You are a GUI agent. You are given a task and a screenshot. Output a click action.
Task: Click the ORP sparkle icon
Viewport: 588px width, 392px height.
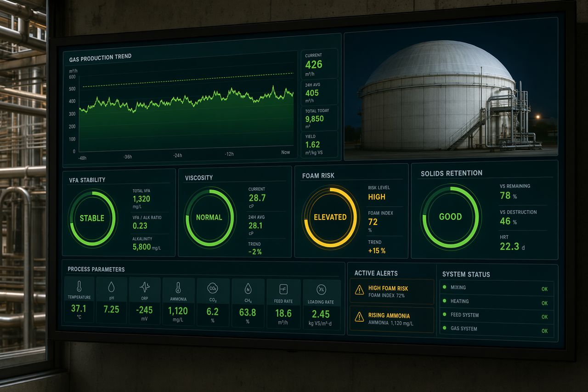(x=145, y=287)
